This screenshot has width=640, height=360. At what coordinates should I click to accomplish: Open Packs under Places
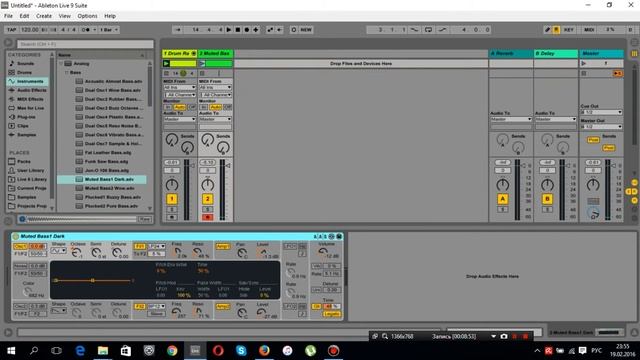pos(27,161)
